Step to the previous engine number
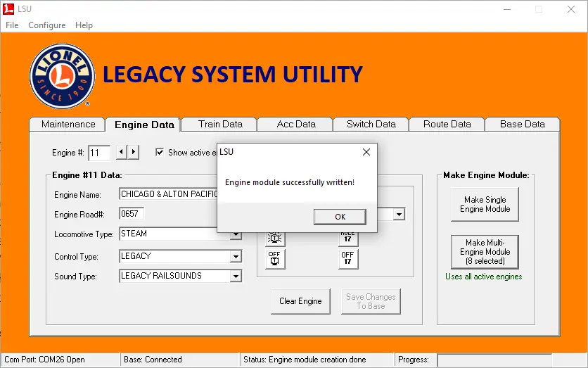This screenshot has height=368, width=588. click(121, 152)
